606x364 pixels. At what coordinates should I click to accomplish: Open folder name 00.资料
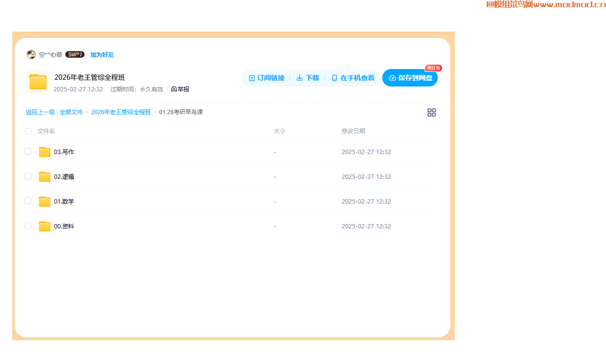64,226
